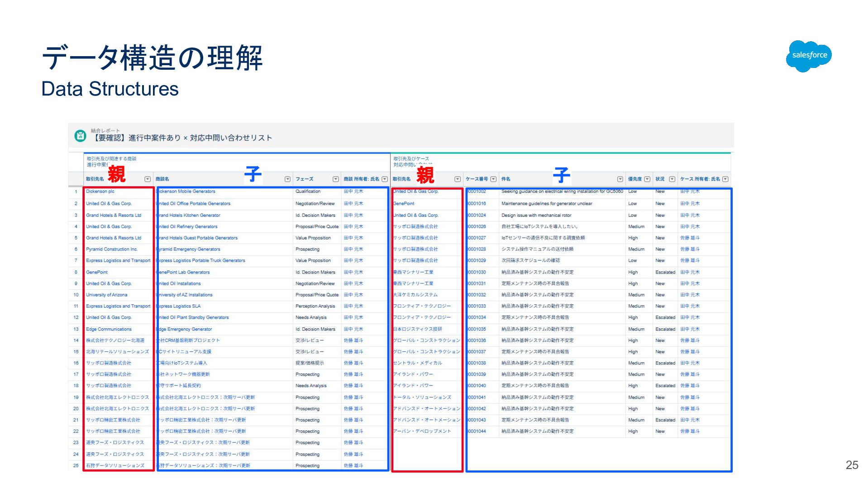
Task: Open the Edge Emergency Generator opportunity
Action: tap(184, 329)
